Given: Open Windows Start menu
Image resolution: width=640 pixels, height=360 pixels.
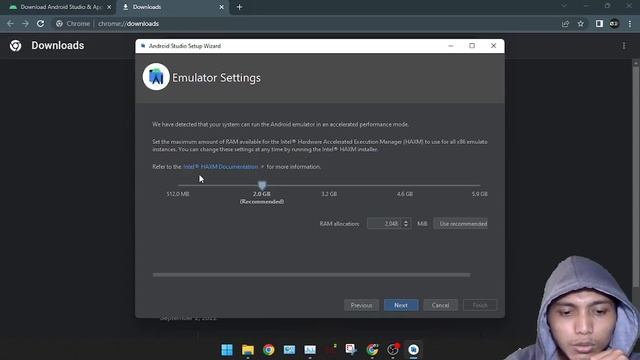Looking at the screenshot, I should pos(227,350).
